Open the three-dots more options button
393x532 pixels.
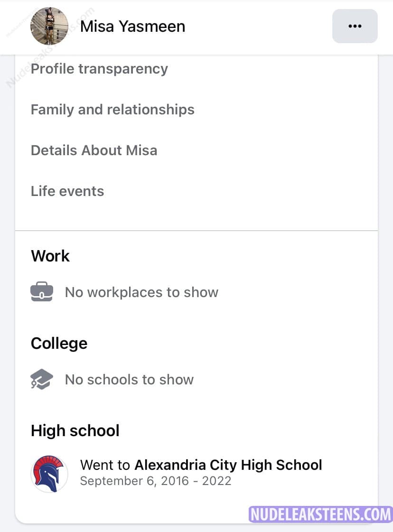[355, 26]
